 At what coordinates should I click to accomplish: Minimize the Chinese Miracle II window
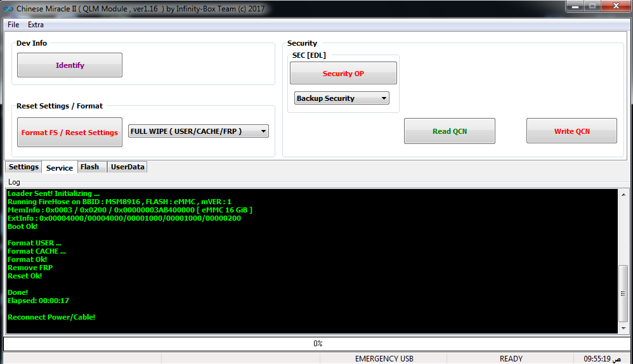pyautogui.click(x=575, y=6)
